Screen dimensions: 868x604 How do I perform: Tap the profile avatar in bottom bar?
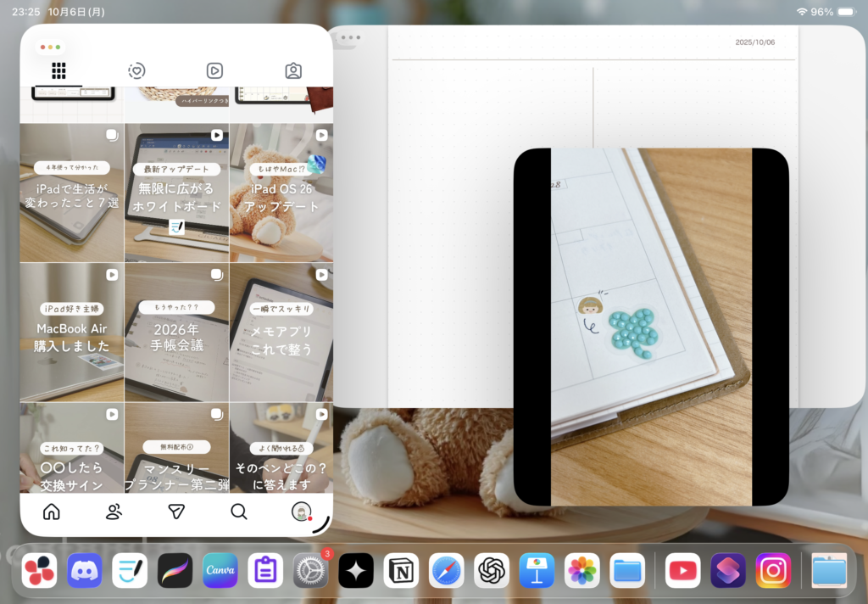pos(300,512)
